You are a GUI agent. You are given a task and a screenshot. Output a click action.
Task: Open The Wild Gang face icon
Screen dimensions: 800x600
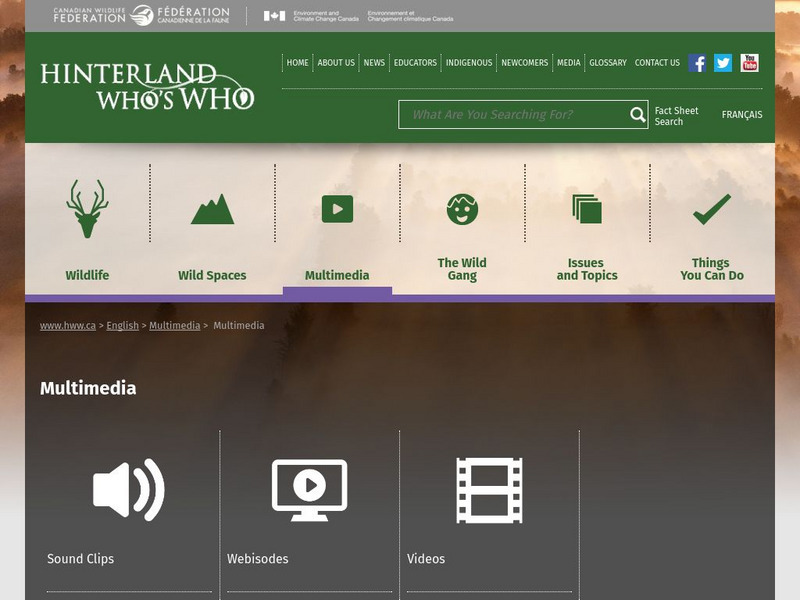click(x=462, y=209)
